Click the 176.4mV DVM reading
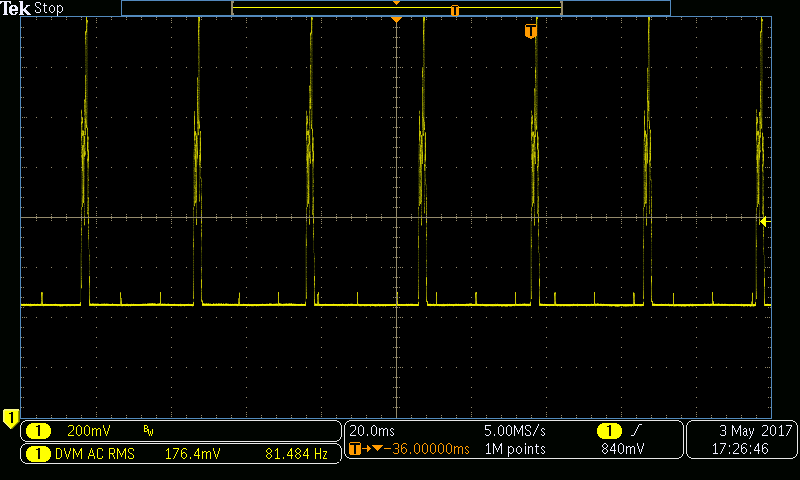The image size is (800, 480). [192, 453]
